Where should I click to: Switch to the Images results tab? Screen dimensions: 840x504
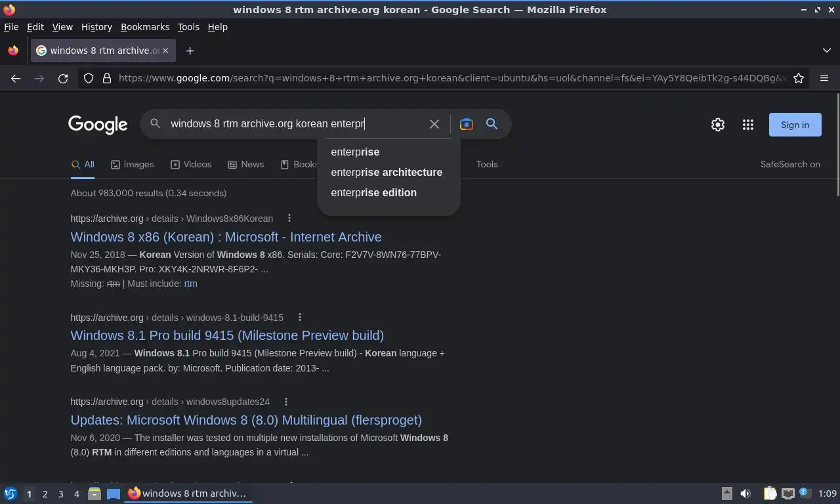pyautogui.click(x=132, y=164)
